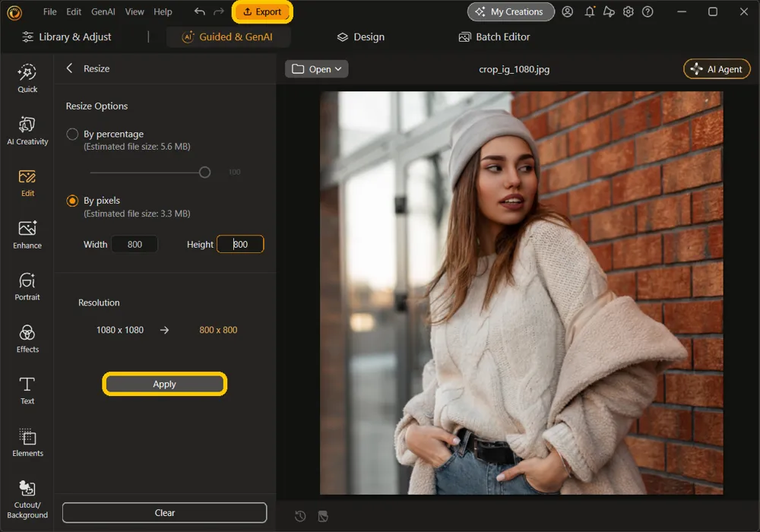The image size is (760, 532).
Task: Open the GenAI menu
Action: [x=103, y=11]
